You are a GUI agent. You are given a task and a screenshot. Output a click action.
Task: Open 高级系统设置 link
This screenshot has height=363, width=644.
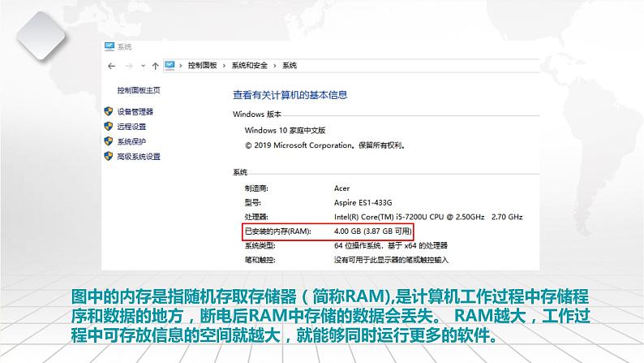click(x=139, y=157)
